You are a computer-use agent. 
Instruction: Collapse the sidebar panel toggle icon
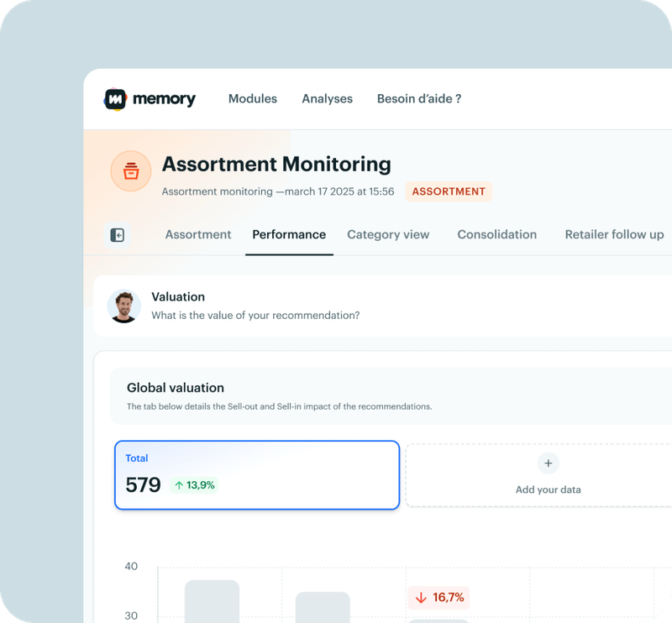pyautogui.click(x=118, y=235)
